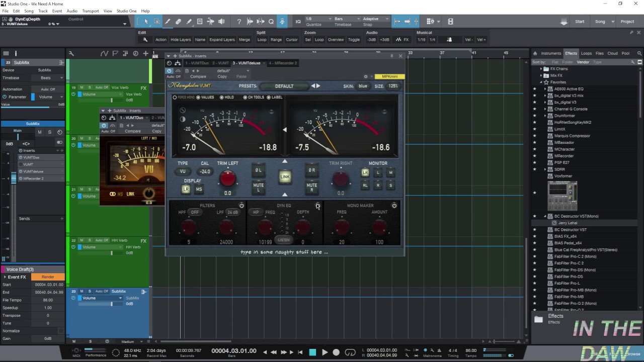The width and height of the screenshot is (644, 362).
Task: Open the Transport menu
Action: click(x=91, y=11)
